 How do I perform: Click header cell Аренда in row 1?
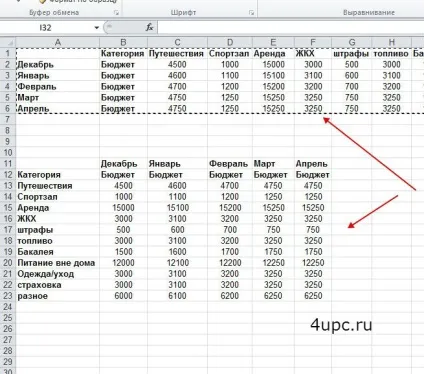[x=273, y=54]
